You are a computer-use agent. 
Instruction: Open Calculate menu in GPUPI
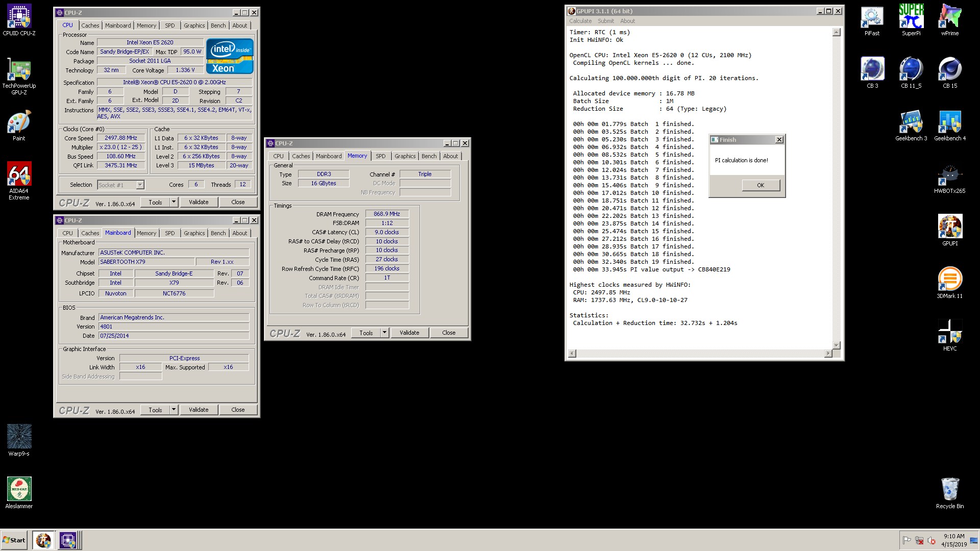coord(580,21)
